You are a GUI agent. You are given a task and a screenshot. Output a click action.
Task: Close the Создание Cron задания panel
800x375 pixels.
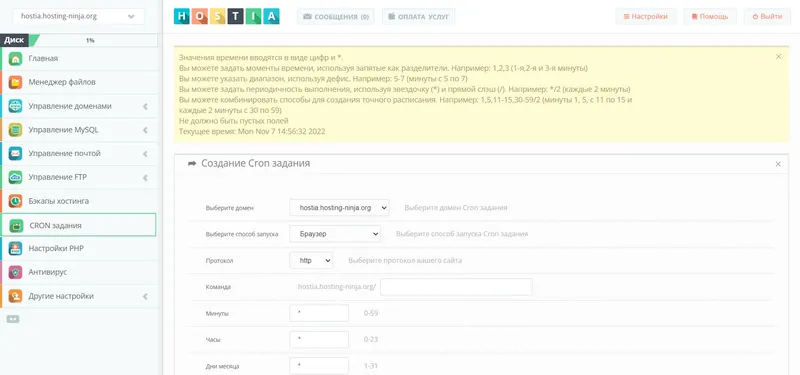(x=778, y=164)
